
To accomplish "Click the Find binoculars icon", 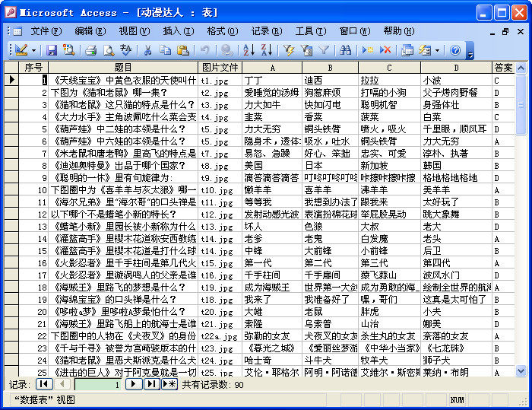I will (345, 50).
